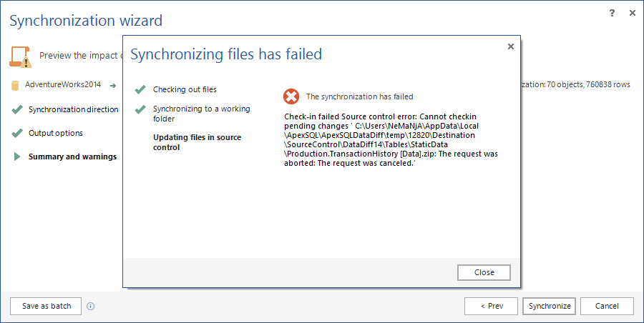Click the info icon beside Save as batch
The height and width of the screenshot is (323, 644).
pyautogui.click(x=91, y=306)
